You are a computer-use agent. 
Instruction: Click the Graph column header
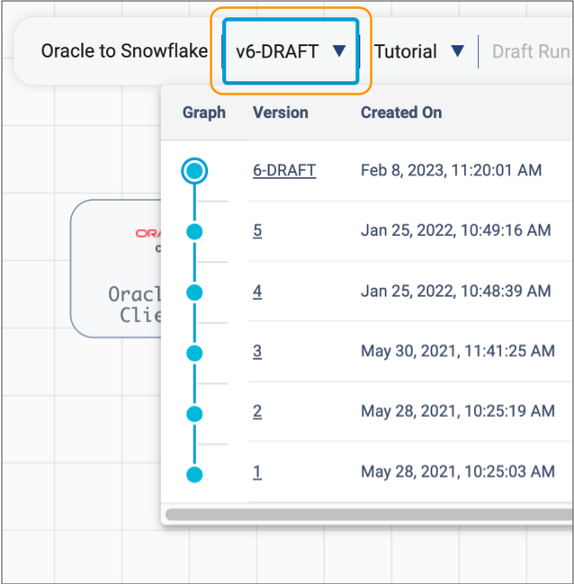point(204,113)
